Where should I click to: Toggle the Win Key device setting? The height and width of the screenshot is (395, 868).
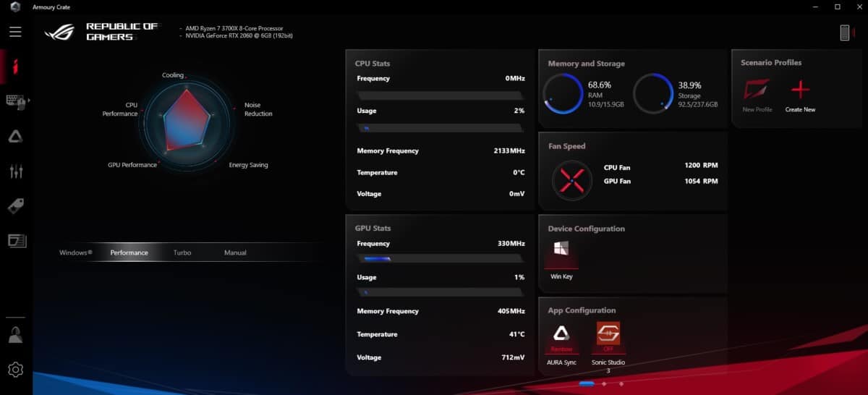point(561,254)
